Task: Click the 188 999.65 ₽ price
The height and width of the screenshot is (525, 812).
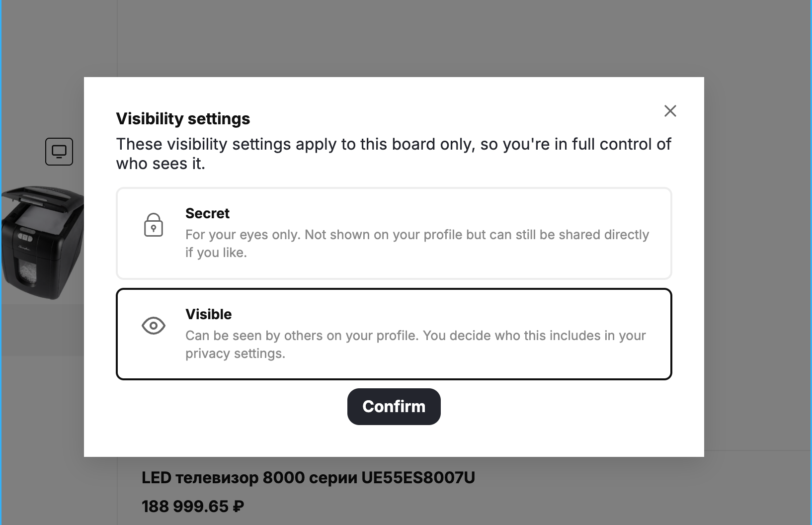Action: coord(193,507)
